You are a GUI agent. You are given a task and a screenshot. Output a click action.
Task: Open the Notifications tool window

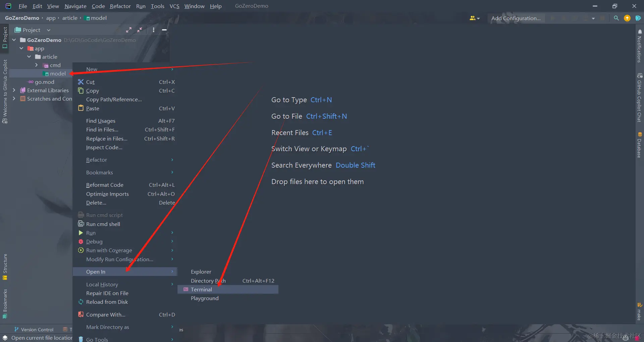click(x=640, y=46)
